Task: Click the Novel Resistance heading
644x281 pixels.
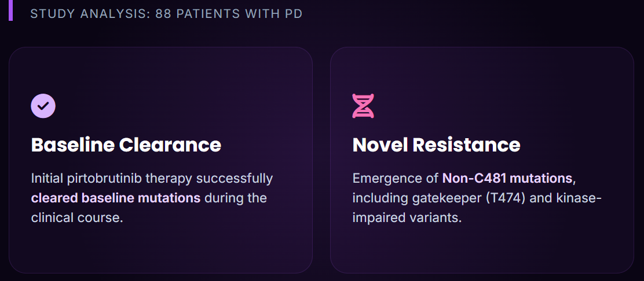Action: point(436,145)
